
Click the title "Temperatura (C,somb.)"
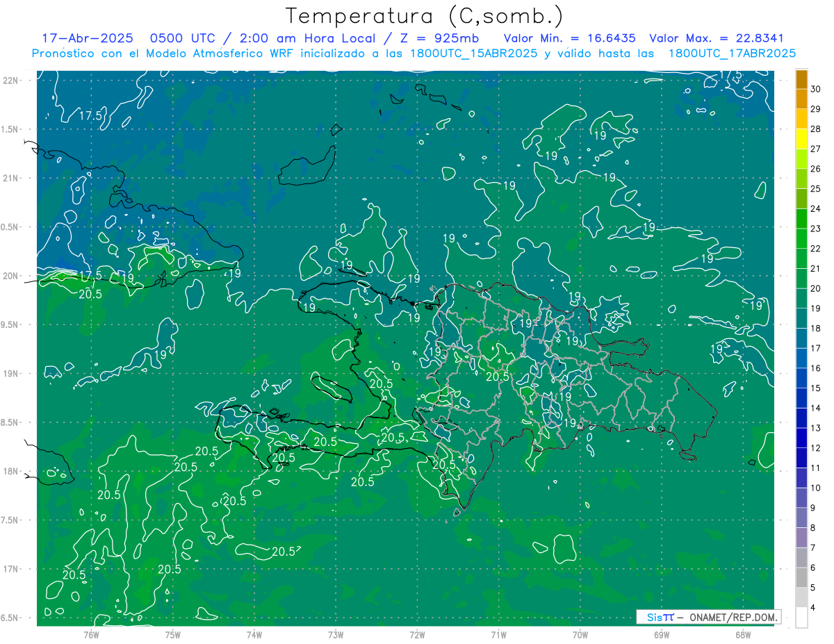[x=424, y=16]
